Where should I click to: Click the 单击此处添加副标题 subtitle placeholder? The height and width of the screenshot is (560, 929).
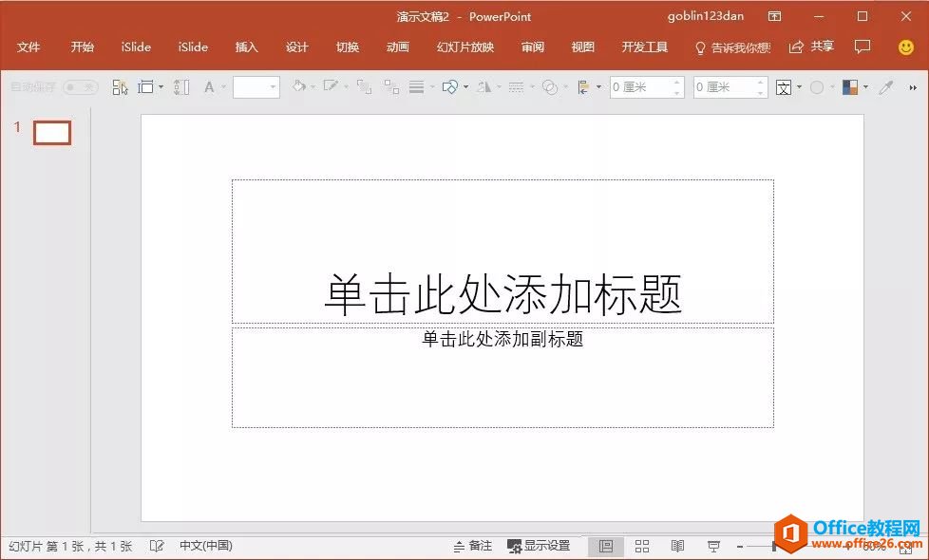pos(503,377)
